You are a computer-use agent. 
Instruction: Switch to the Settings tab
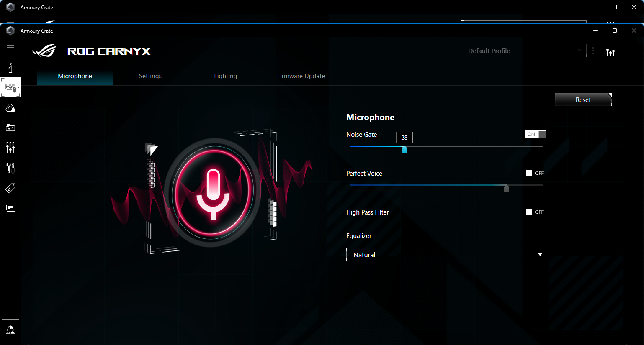pyautogui.click(x=150, y=76)
